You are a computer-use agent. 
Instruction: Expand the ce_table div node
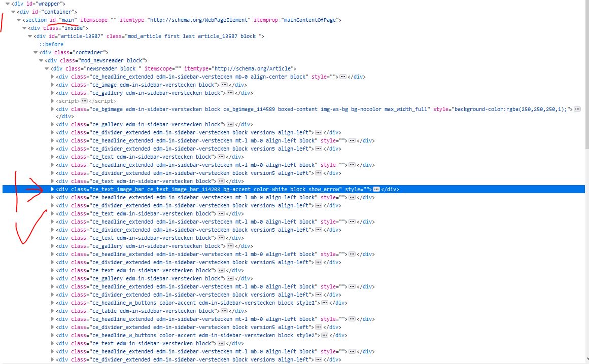click(x=53, y=311)
